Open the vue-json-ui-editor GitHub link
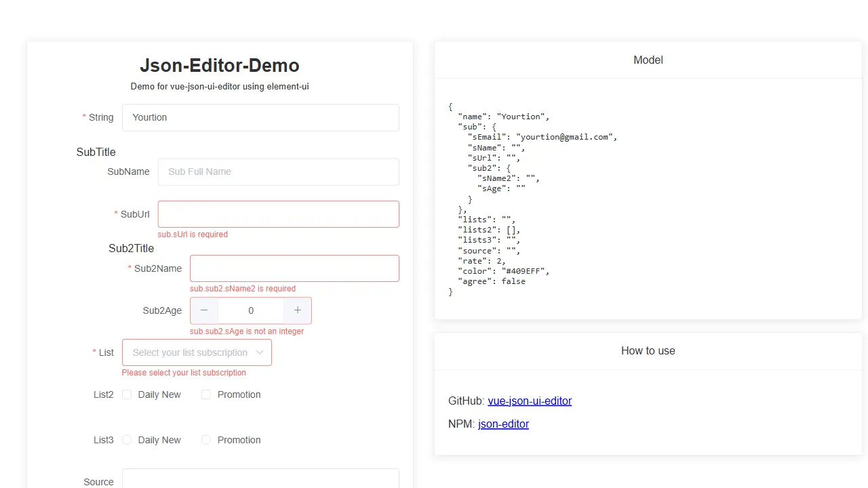The height and width of the screenshot is (488, 868). (x=530, y=401)
